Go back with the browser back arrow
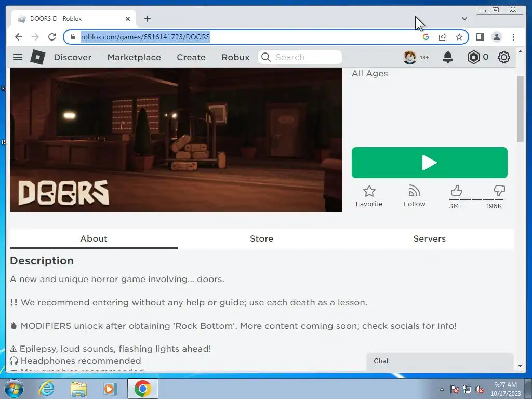The height and width of the screenshot is (399, 532). [x=19, y=37]
